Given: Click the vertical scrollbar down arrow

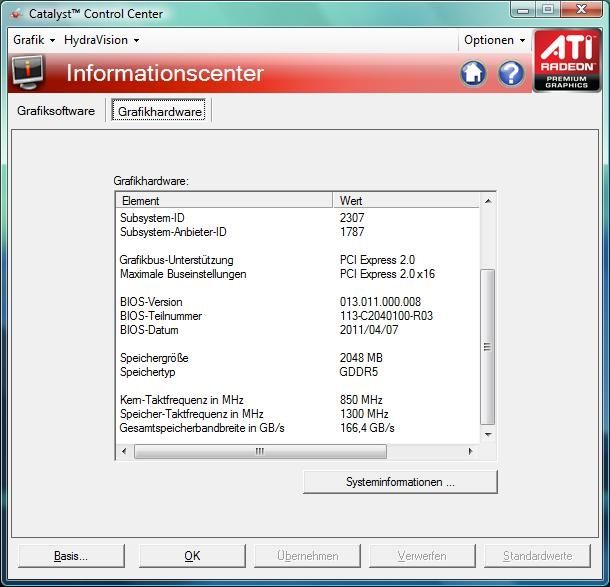Looking at the screenshot, I should [x=488, y=435].
